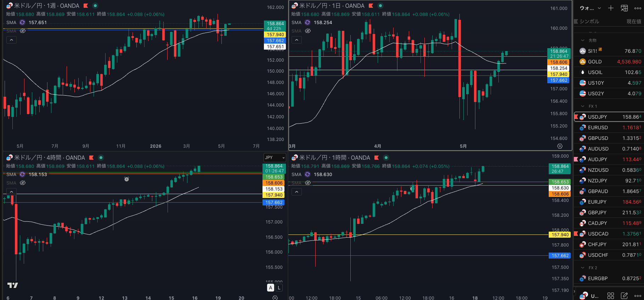
Task: Collapse indicator legend on daily chart
Action: pyautogui.click(x=296, y=40)
